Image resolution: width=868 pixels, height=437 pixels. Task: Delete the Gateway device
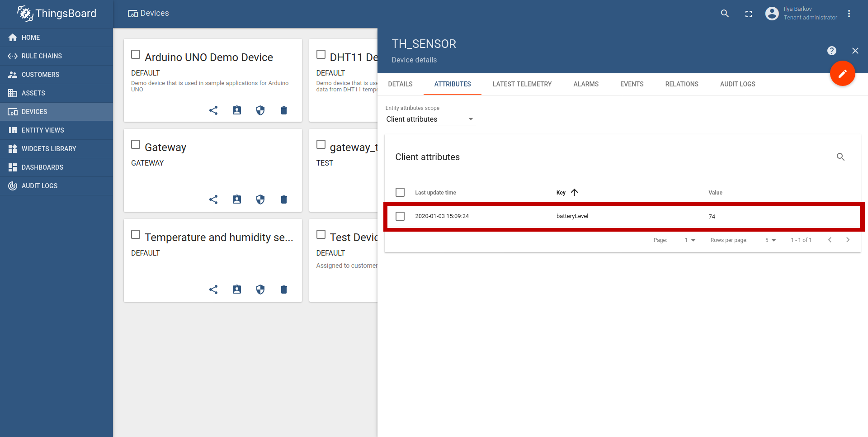284,199
